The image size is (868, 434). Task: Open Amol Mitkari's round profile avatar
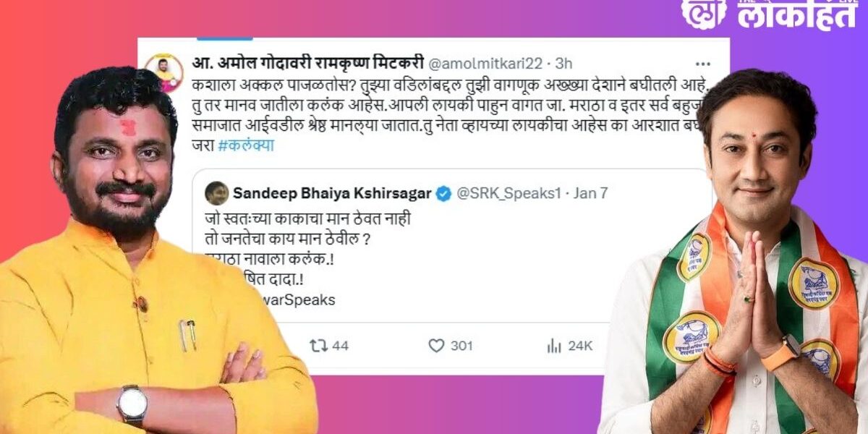[163, 71]
